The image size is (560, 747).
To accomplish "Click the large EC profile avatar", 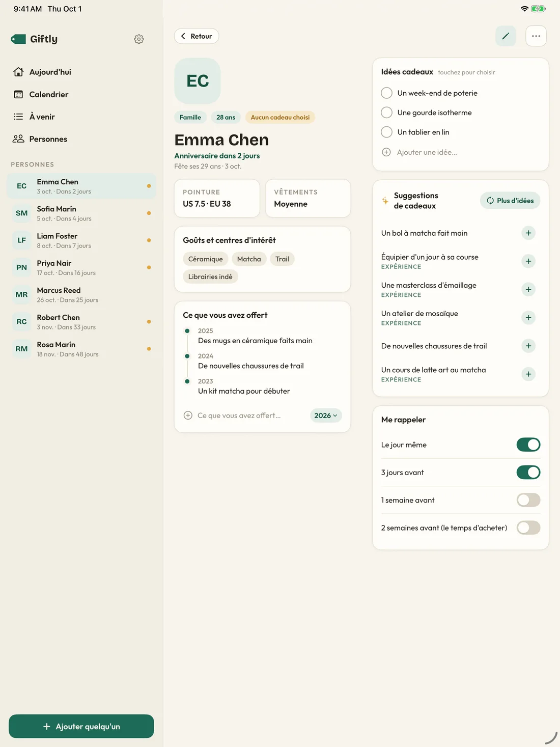I will [x=198, y=81].
